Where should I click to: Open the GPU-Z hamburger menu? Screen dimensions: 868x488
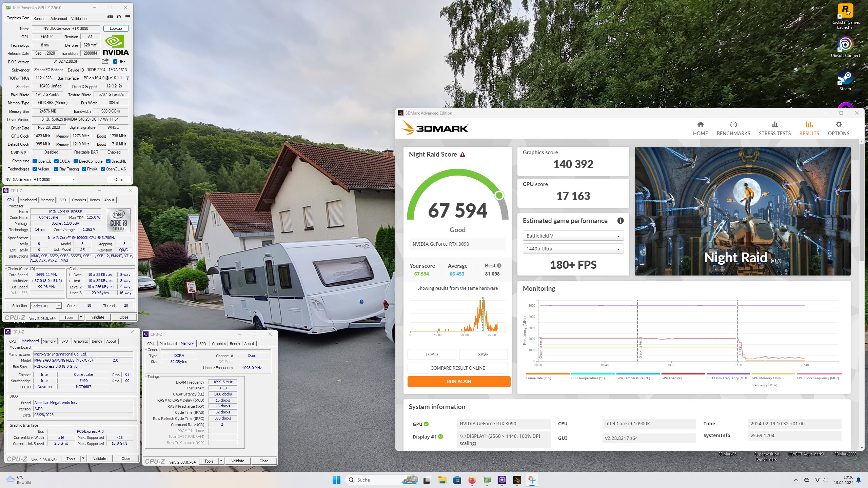127,17
